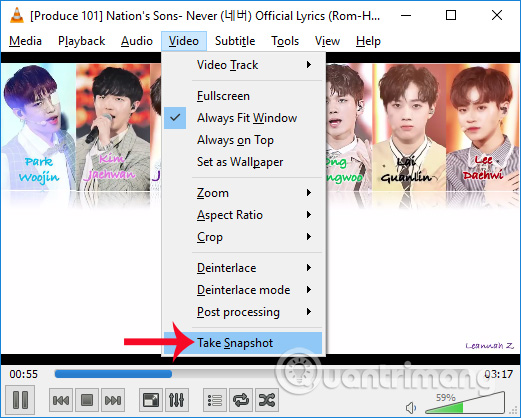Screen dimensions: 521x418
Task: Close the open Video menu
Action: point(184,41)
